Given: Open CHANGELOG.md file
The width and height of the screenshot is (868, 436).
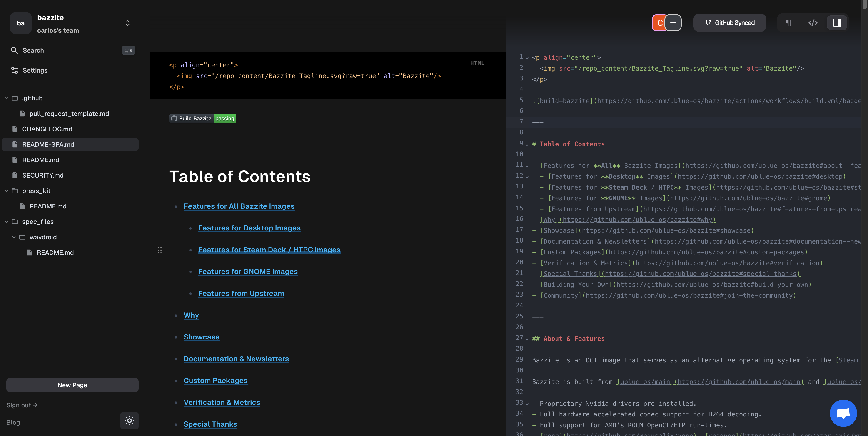Looking at the screenshot, I should [47, 129].
